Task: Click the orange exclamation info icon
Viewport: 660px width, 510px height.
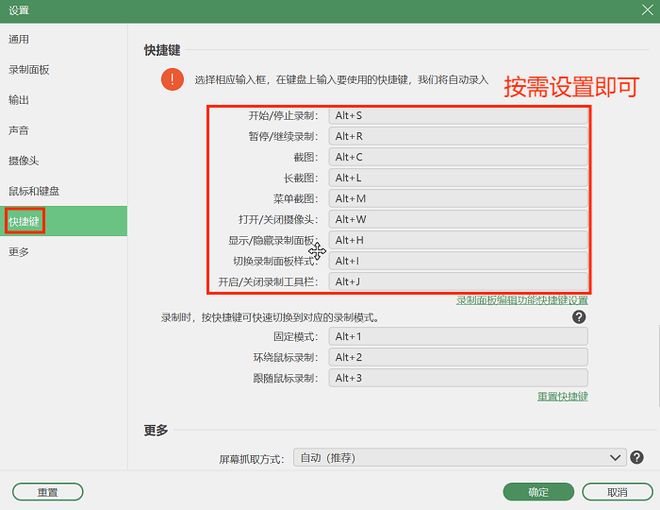Action: tap(172, 79)
